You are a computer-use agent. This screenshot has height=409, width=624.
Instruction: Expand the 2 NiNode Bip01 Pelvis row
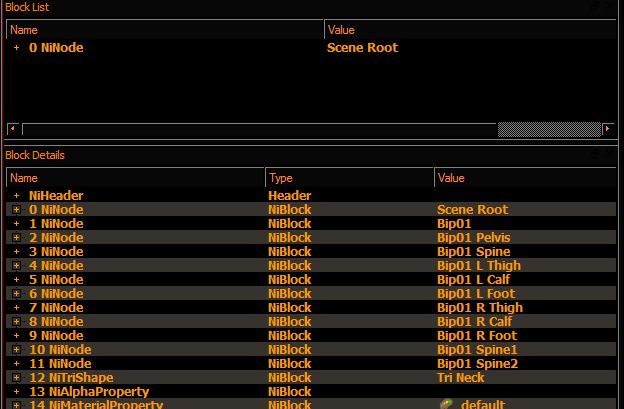16,238
